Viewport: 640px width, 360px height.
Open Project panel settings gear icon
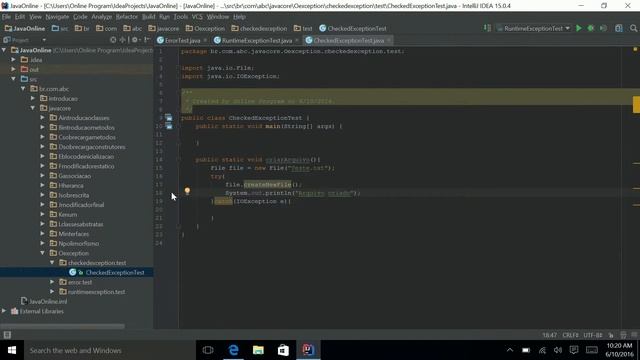click(134, 40)
